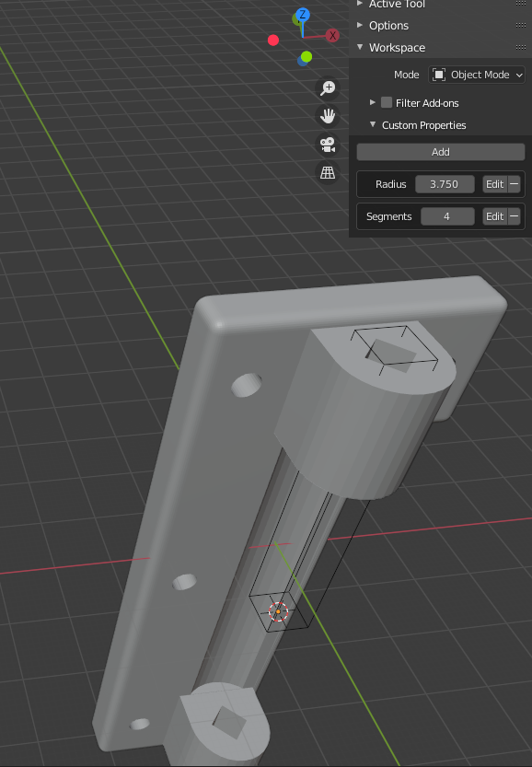Click the Add custom property button
Image resolution: width=532 pixels, height=767 pixels.
pos(441,152)
